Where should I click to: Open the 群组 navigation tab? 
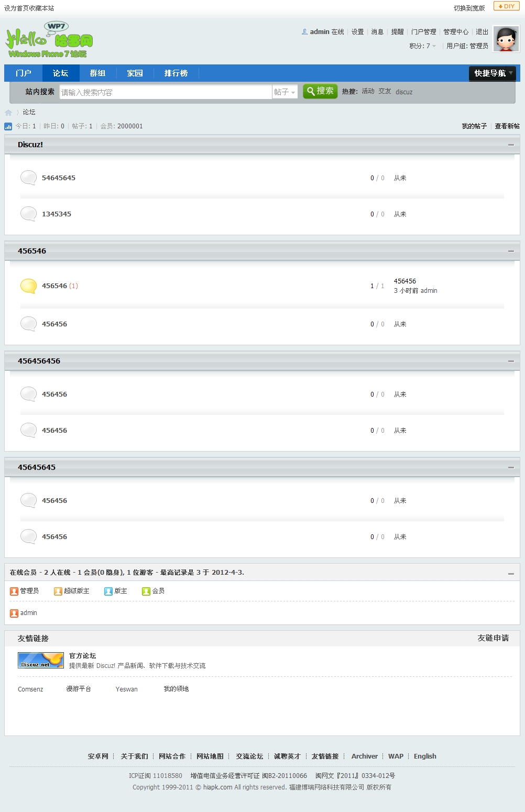coord(97,73)
